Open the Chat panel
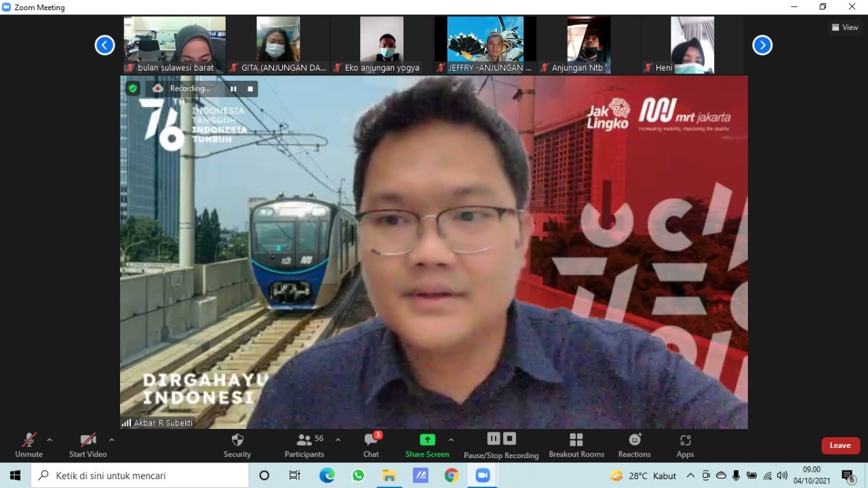868x488 pixels. click(x=371, y=440)
